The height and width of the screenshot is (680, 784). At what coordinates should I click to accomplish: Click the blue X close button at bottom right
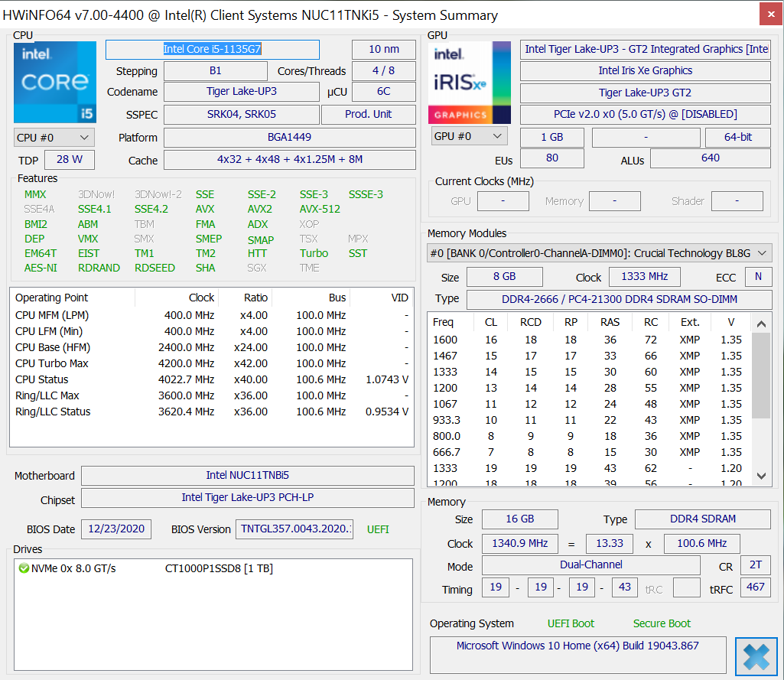(756, 656)
